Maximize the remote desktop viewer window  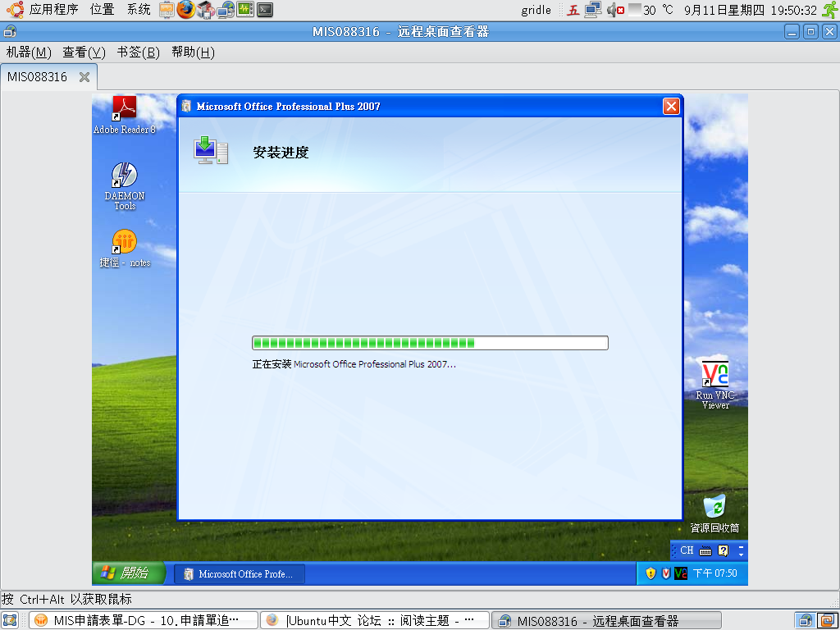(811, 32)
